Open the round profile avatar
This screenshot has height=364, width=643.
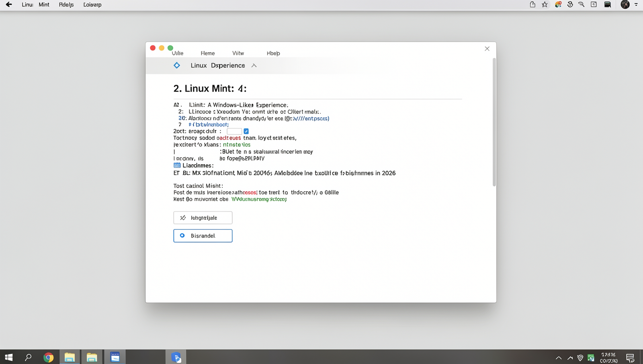point(625,4)
